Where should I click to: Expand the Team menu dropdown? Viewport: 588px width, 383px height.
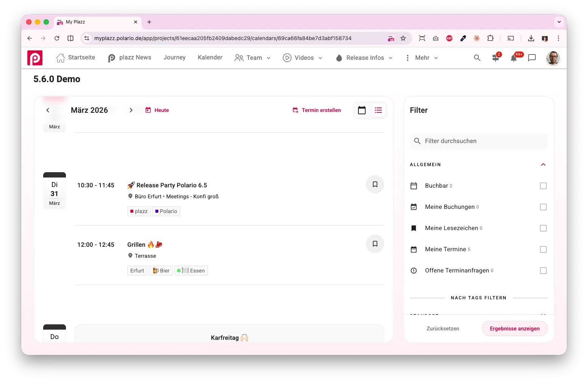[253, 58]
